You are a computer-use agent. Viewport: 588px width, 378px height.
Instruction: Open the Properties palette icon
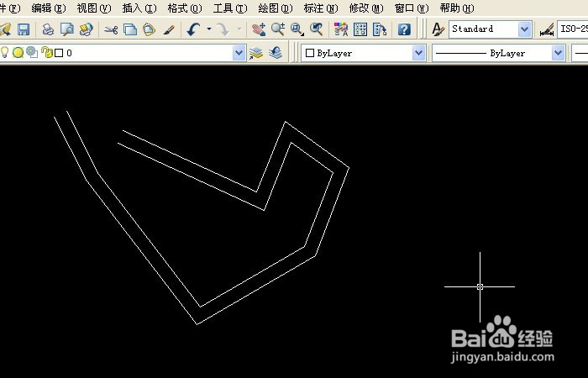coord(341,29)
